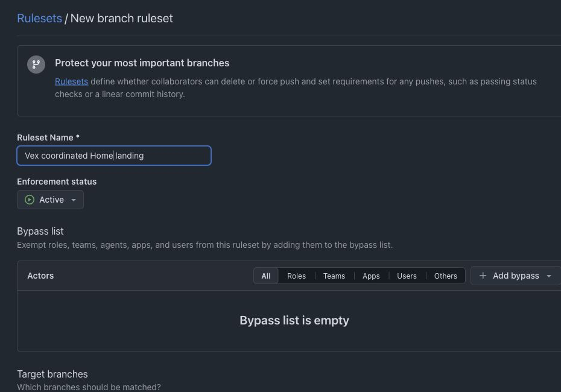Expand the Add bypass dropdown arrow

(549, 276)
